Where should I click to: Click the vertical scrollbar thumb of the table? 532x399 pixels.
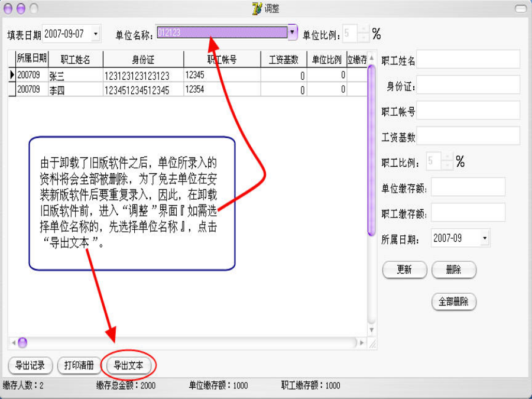coord(372,150)
